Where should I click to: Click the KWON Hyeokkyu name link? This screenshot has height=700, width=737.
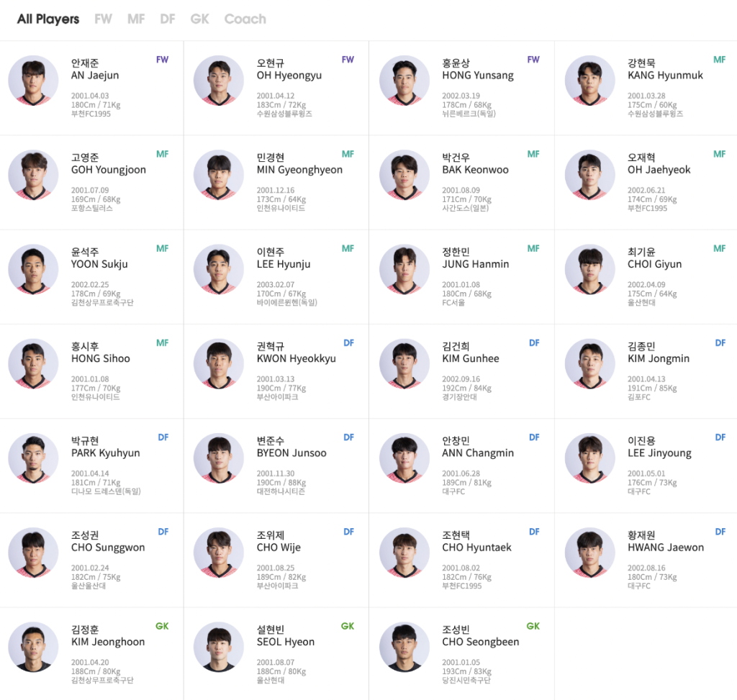296,359
